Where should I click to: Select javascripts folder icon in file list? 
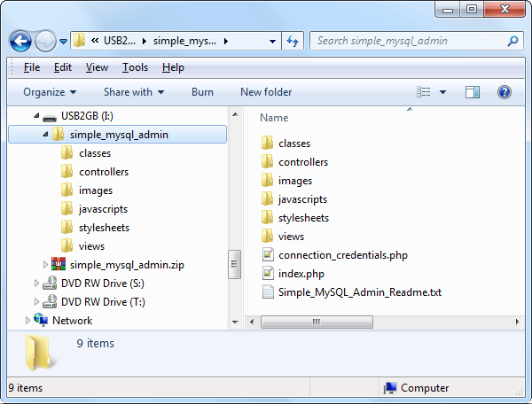(x=268, y=199)
